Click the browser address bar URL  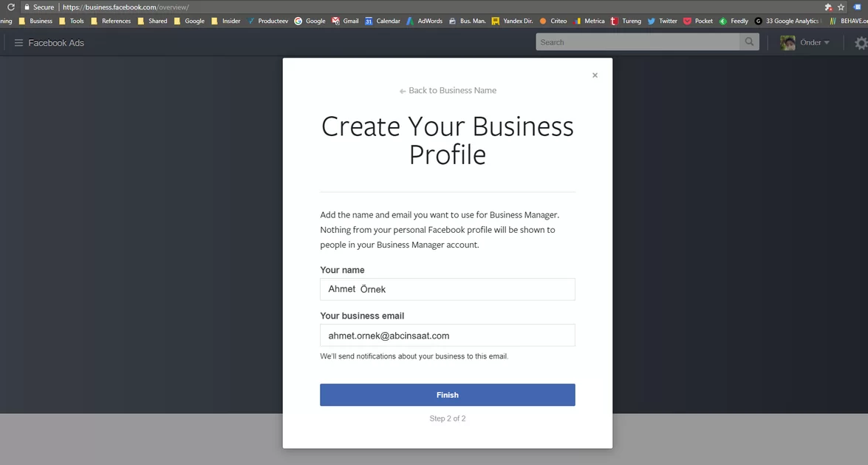click(126, 7)
